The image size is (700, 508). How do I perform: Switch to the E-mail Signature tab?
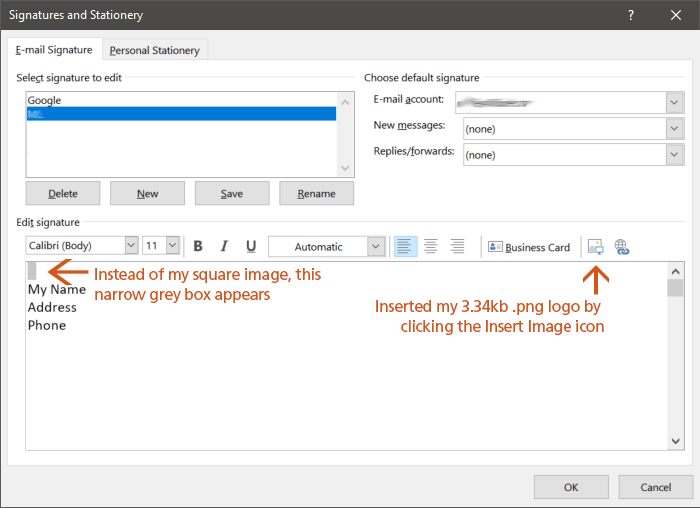(54, 50)
